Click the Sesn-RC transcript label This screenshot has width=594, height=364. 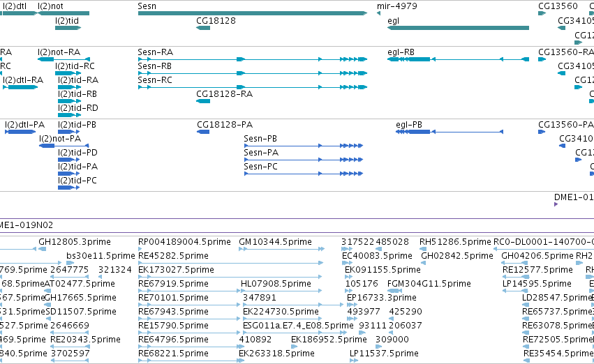coord(155,80)
